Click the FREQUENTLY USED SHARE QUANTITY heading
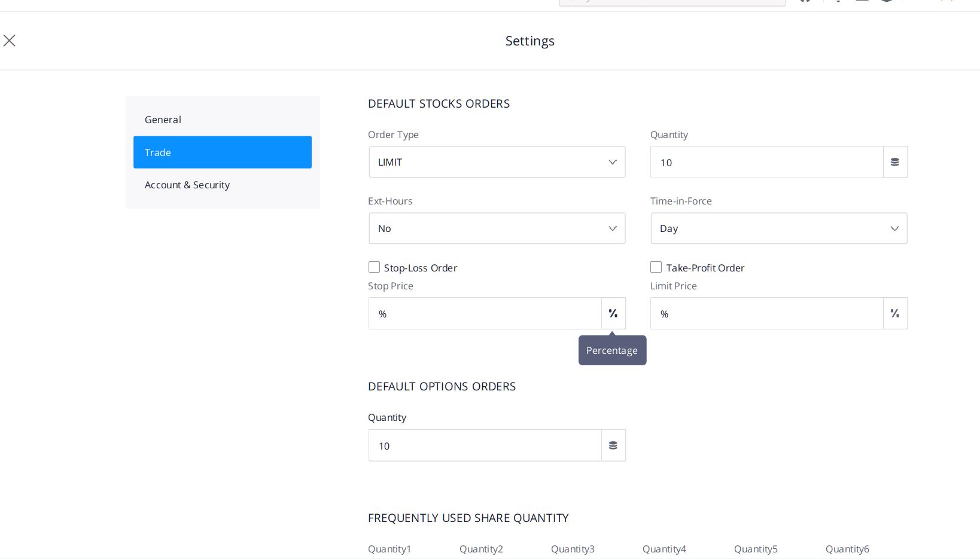Viewport: 980px width, 559px height. coord(468,518)
